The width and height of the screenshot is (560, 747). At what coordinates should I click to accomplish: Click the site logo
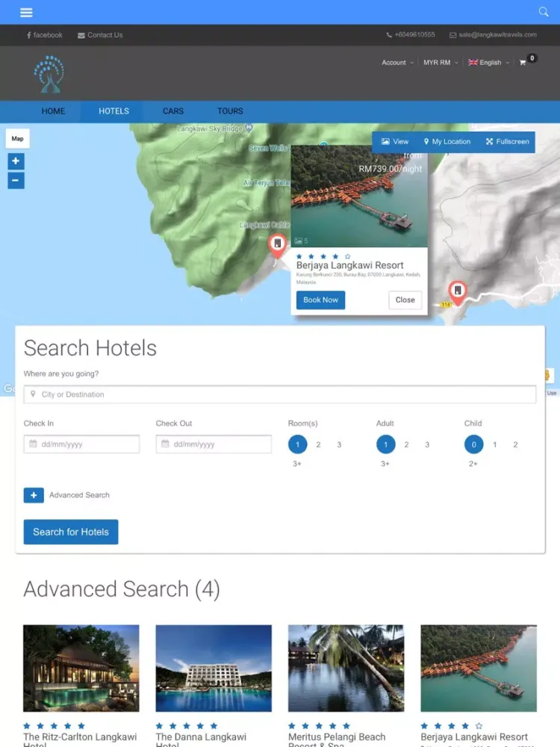coord(49,74)
